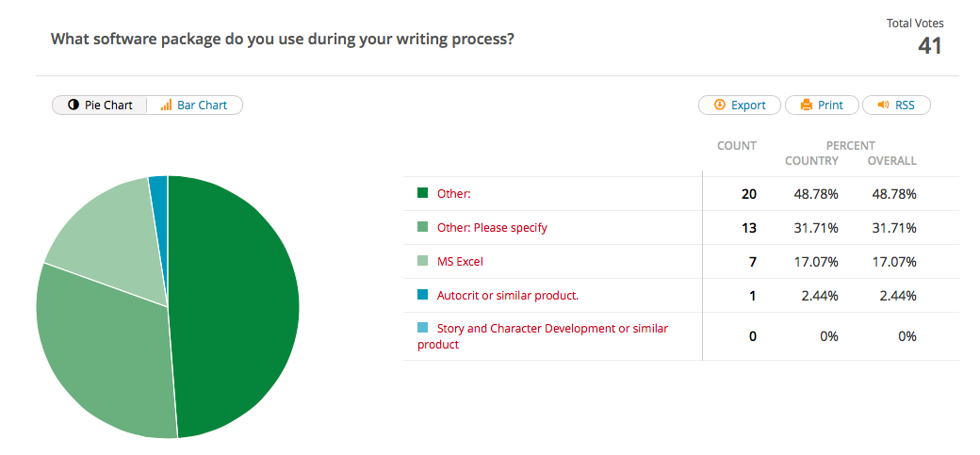Click the orange Bar Chart icon
Screen dimensions: 980x455
pos(166,106)
